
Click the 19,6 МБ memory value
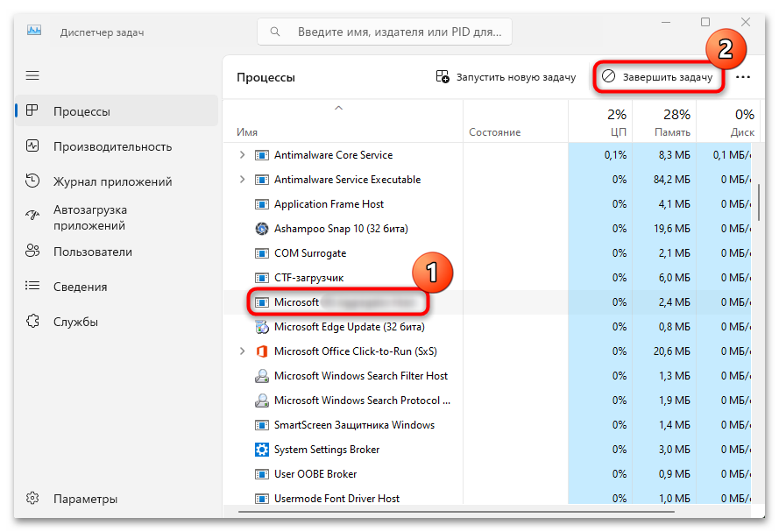[672, 229]
